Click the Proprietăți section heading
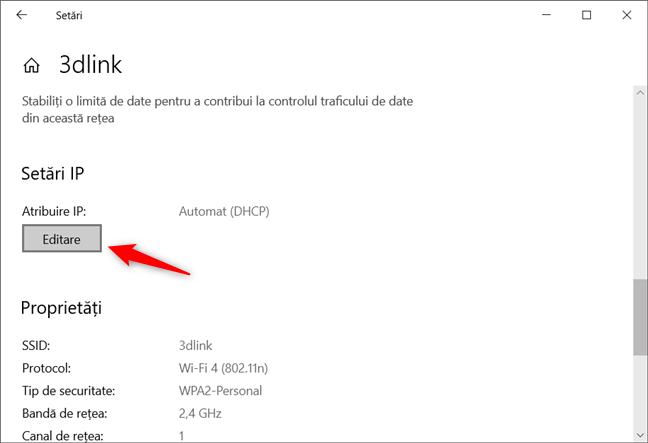The image size is (648, 443). click(61, 307)
